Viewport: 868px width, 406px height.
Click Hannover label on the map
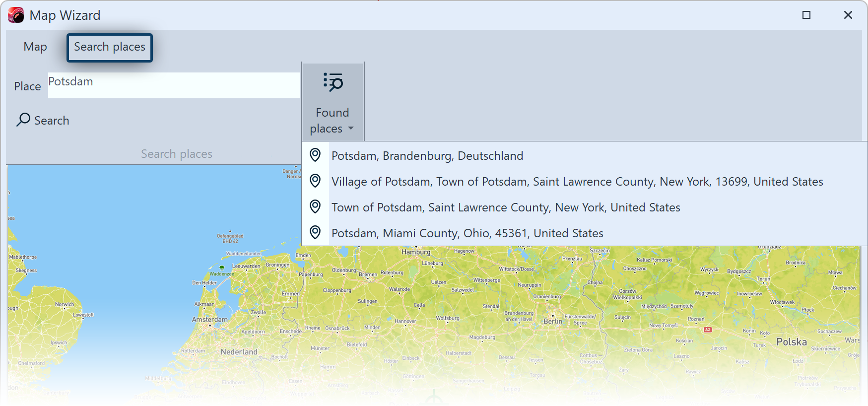405,321
